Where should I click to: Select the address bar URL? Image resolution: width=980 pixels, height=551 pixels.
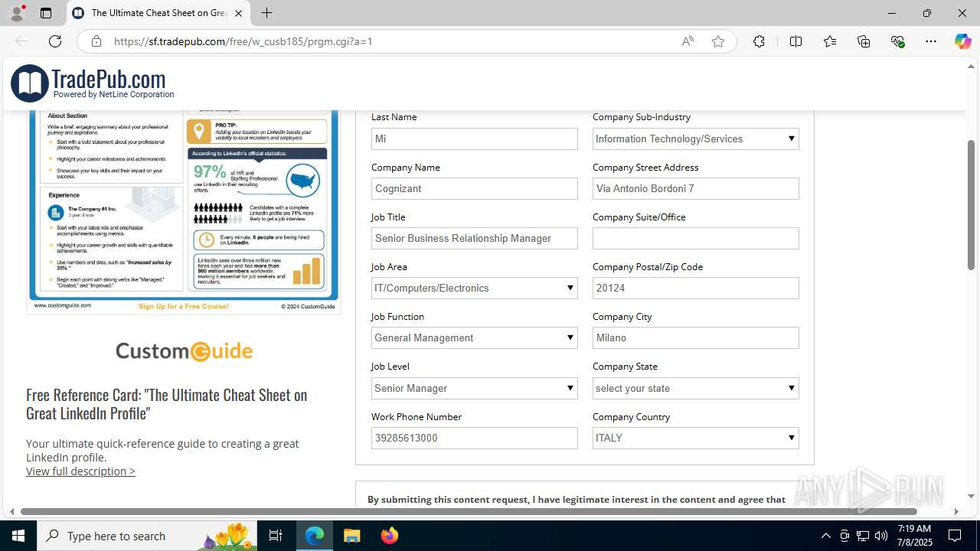[x=243, y=41]
